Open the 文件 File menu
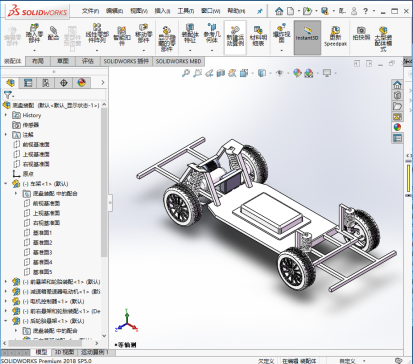413x364 pixels. tap(90, 11)
